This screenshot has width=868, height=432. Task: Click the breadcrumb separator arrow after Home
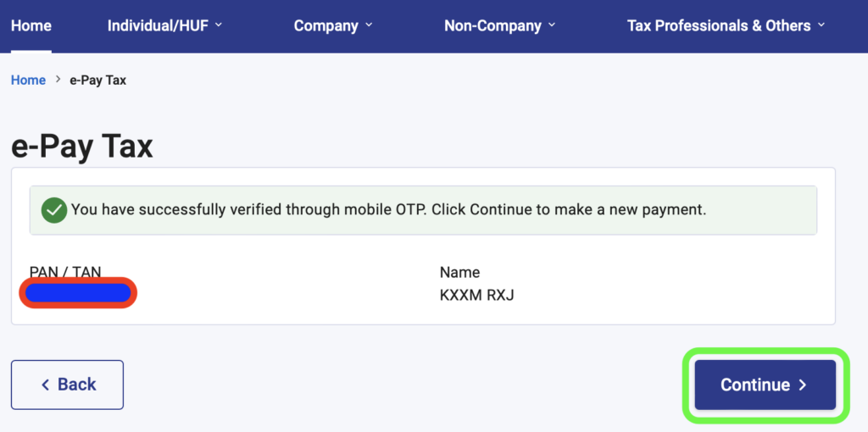58,80
